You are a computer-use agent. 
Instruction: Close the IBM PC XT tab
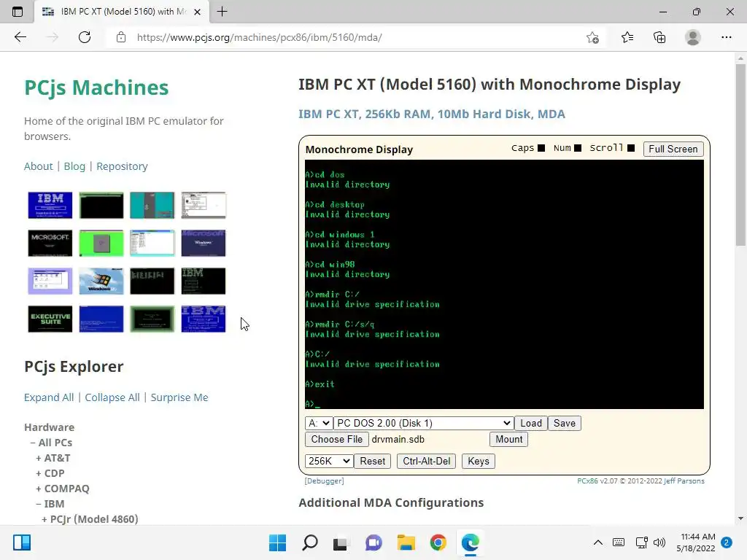pos(197,12)
